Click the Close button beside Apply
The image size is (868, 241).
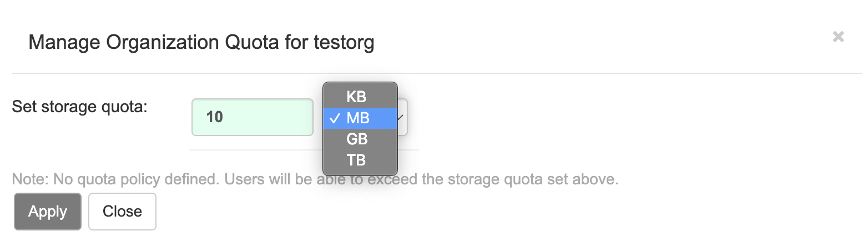click(x=122, y=212)
